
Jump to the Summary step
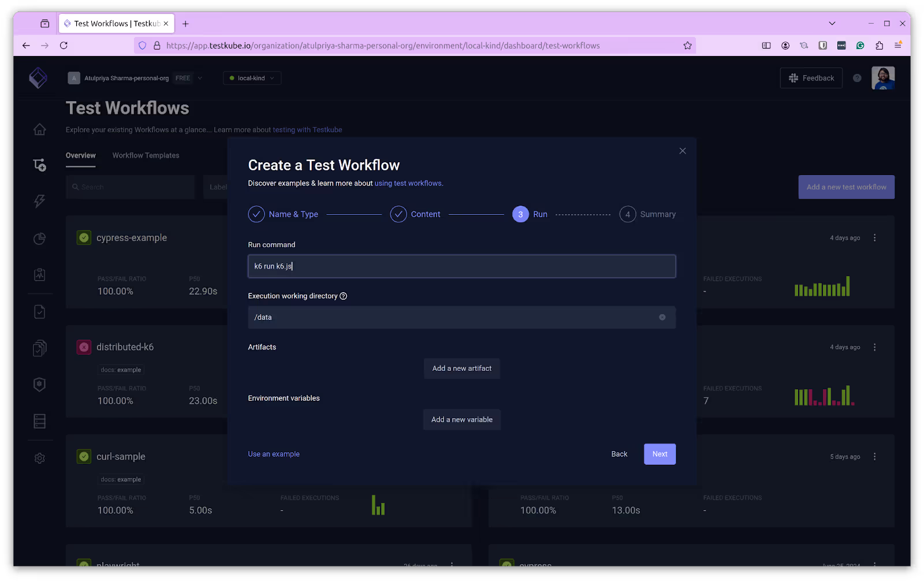[x=647, y=214]
